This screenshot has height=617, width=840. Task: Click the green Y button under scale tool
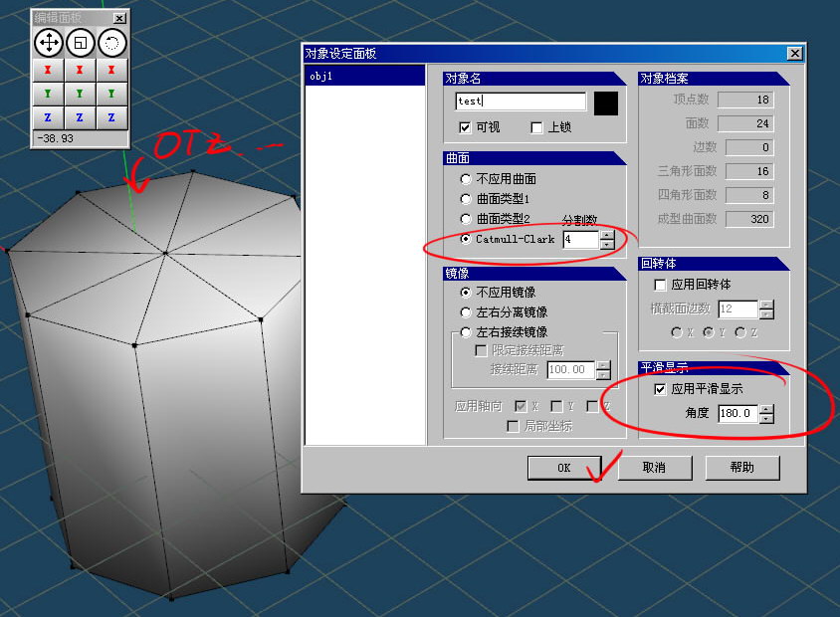click(80, 94)
